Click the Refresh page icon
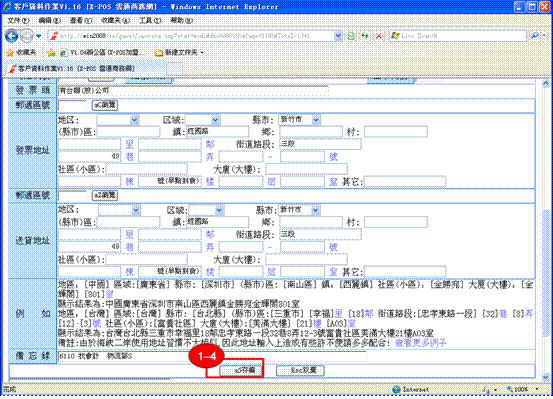The width and height of the screenshot is (553, 399). click(365, 36)
